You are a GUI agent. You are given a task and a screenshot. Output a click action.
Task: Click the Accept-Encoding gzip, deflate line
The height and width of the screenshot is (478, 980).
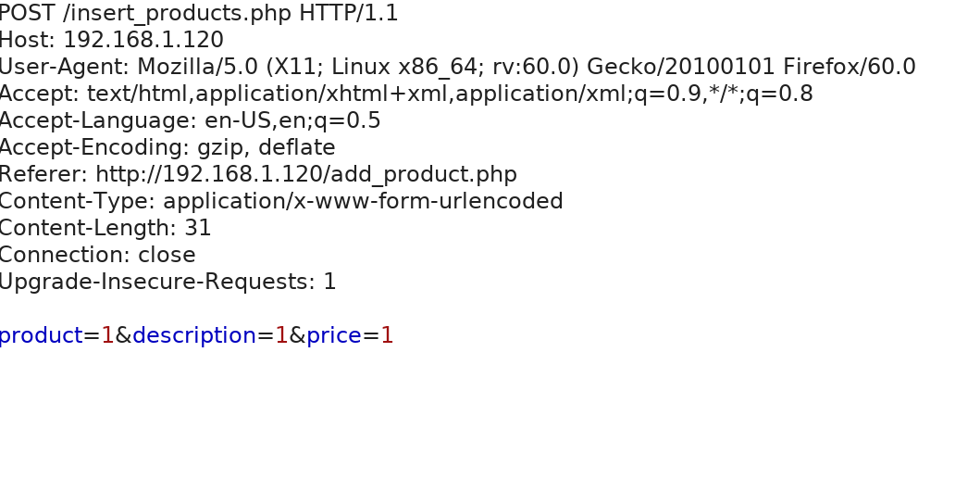[167, 147]
